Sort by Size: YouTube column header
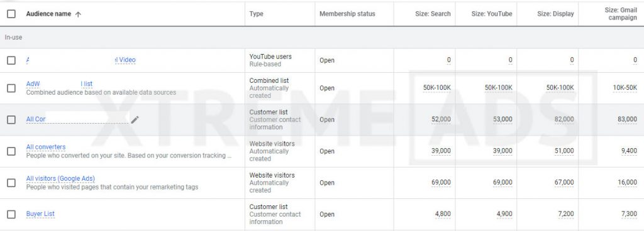644x231 pixels. (x=492, y=14)
